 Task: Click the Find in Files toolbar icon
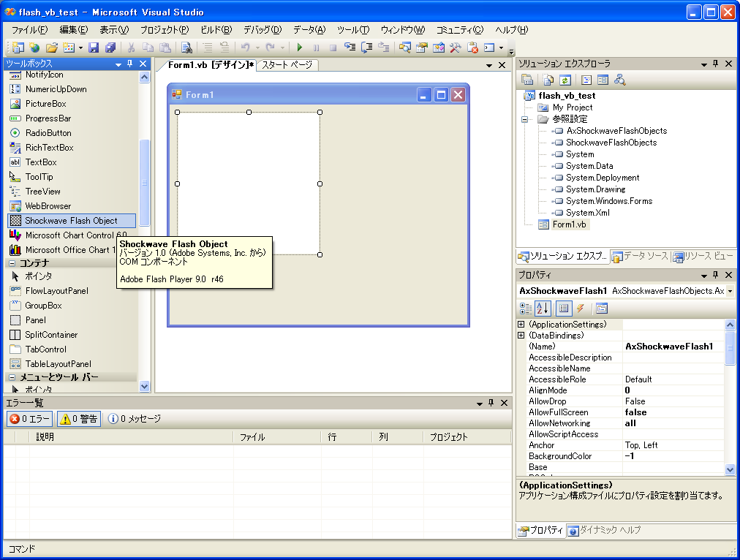pyautogui.click(x=186, y=48)
